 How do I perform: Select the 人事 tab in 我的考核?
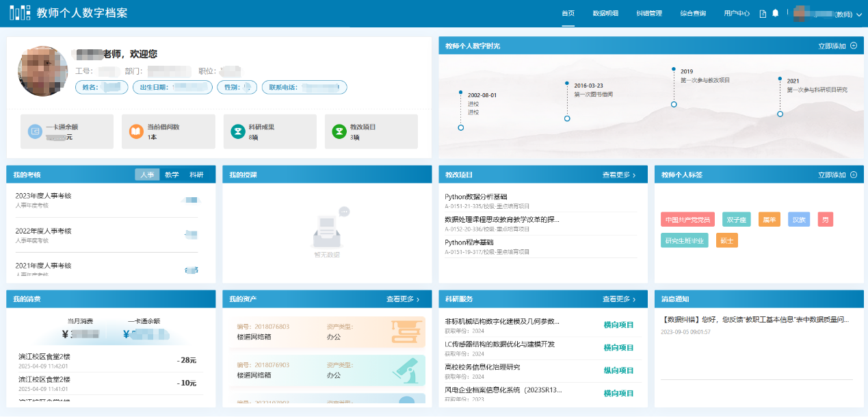(x=147, y=175)
